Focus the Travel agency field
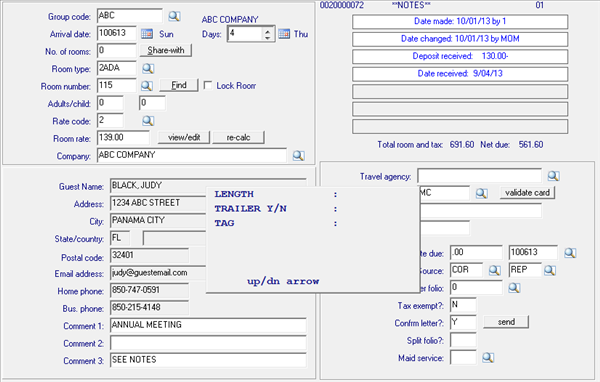This screenshot has height=382, width=600. click(479, 176)
